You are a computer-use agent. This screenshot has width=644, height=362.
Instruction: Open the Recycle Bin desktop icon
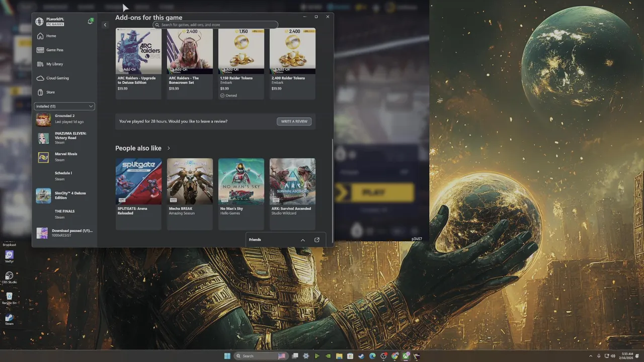point(9,299)
